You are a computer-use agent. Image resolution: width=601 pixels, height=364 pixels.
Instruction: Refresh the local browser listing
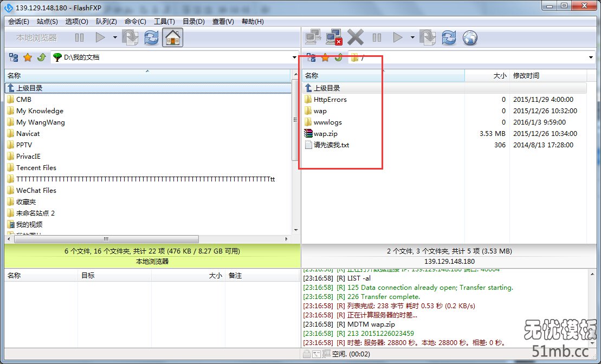(x=151, y=37)
